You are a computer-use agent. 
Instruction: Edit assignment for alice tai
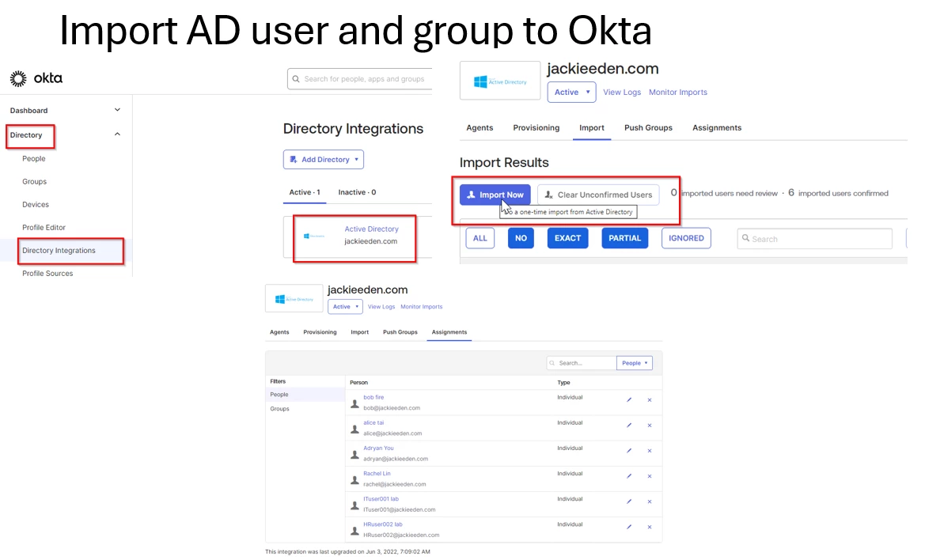(x=629, y=425)
